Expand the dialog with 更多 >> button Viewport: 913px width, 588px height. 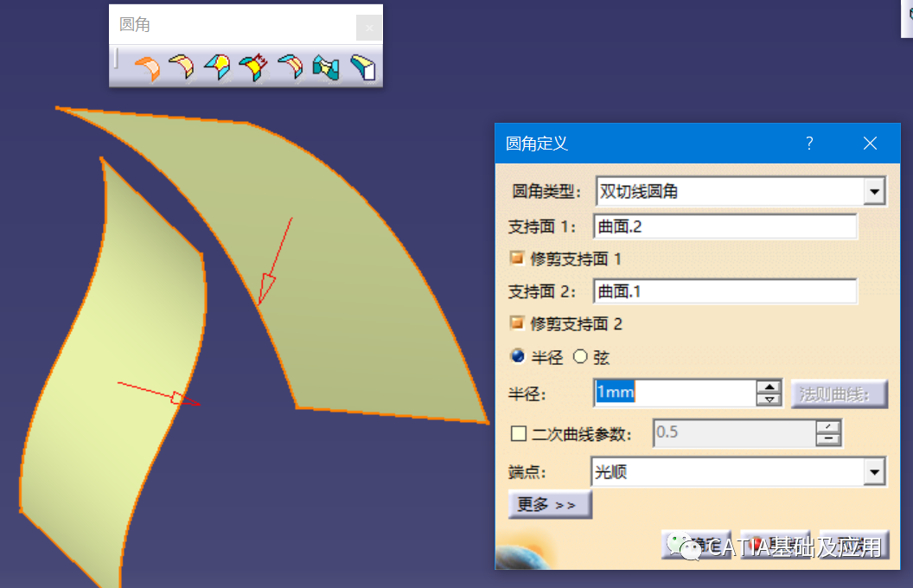coord(550,504)
